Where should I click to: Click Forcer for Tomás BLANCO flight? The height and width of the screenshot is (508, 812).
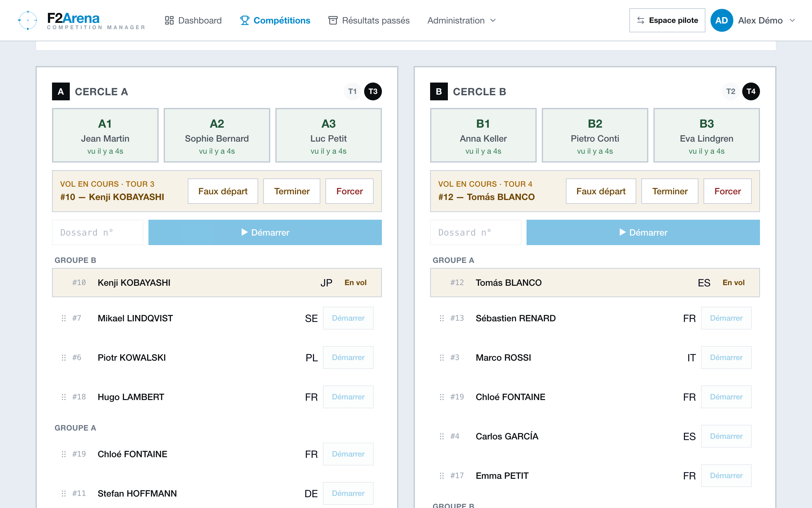pos(727,191)
